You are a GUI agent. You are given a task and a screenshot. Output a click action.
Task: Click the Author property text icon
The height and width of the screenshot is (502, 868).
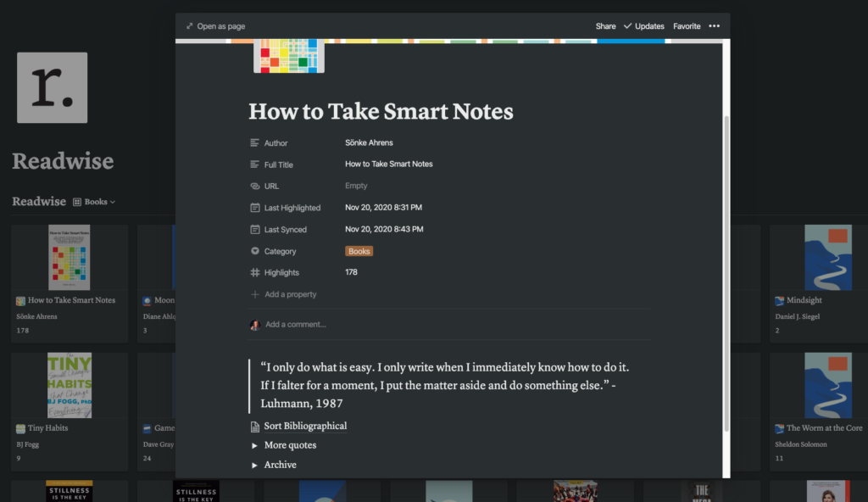pyautogui.click(x=254, y=143)
